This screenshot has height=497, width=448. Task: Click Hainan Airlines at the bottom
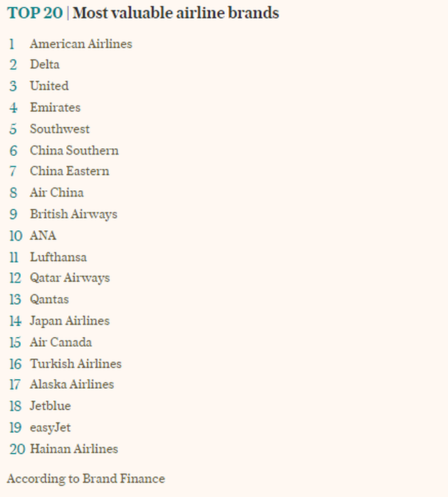tap(74, 449)
